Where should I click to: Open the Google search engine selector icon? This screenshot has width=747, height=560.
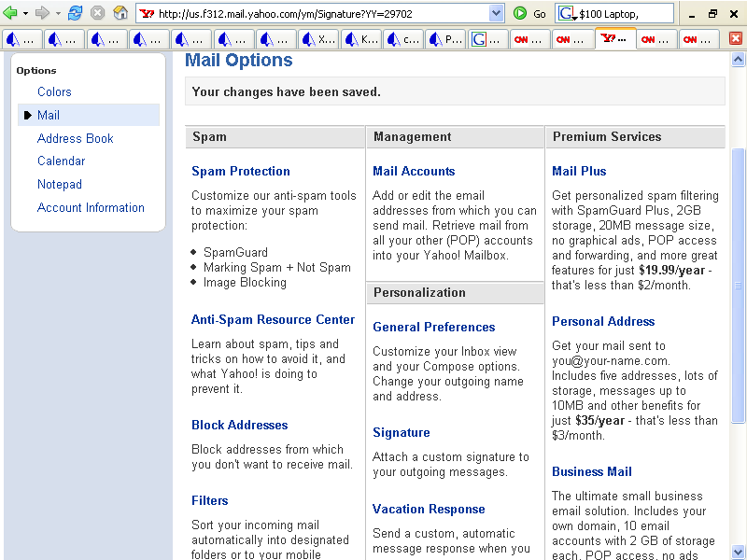point(568,13)
